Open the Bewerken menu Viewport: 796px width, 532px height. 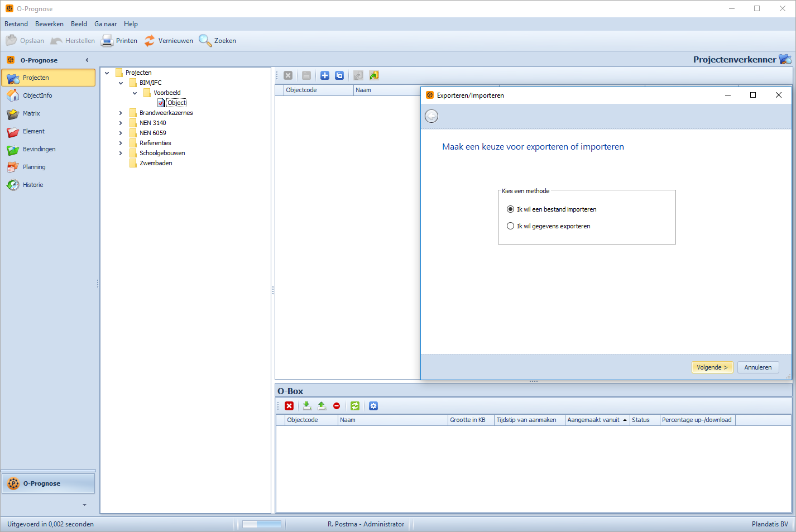tap(49, 24)
